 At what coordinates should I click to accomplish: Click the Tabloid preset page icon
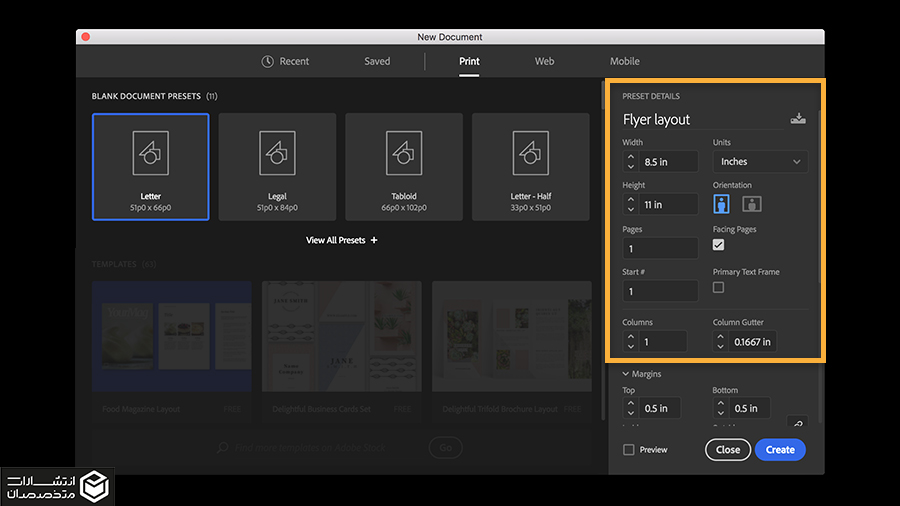pyautogui.click(x=404, y=153)
